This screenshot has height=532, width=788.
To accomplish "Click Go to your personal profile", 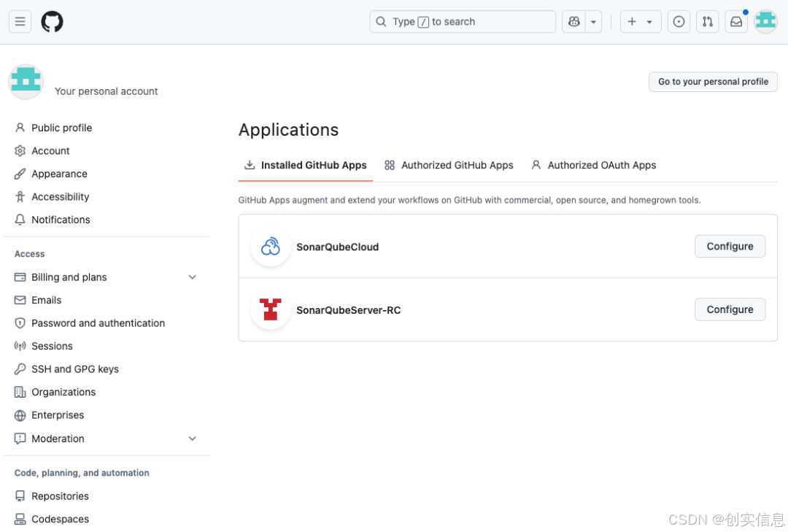I will click(713, 82).
